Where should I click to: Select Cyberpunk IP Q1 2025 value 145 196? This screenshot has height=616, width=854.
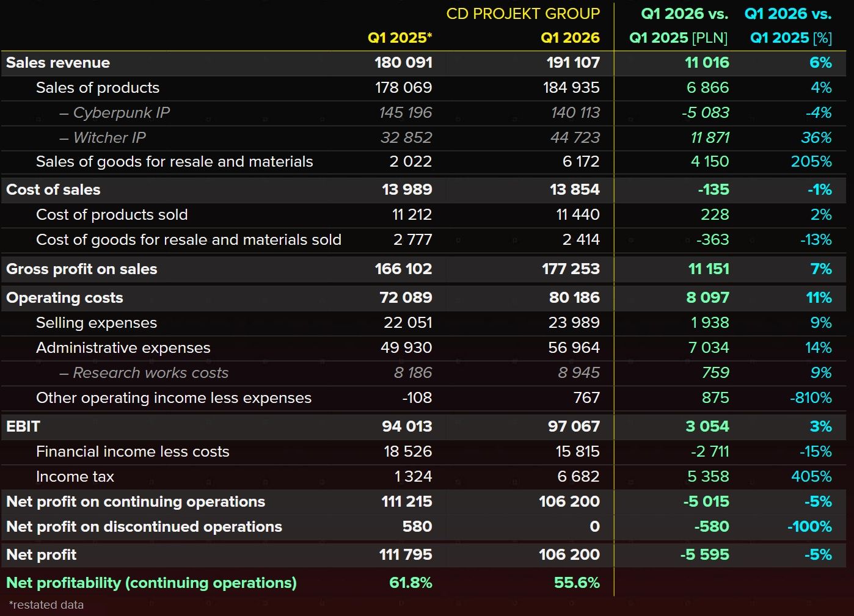pos(405,113)
